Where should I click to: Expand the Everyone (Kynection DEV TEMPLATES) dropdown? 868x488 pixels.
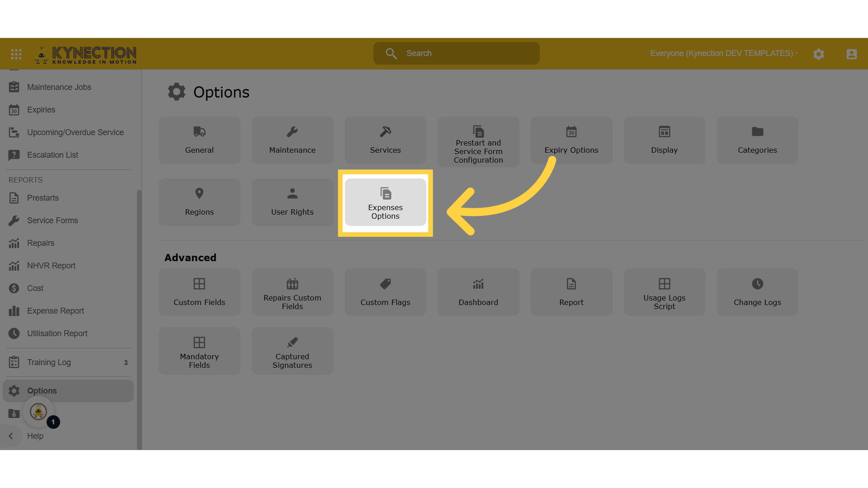coord(724,53)
